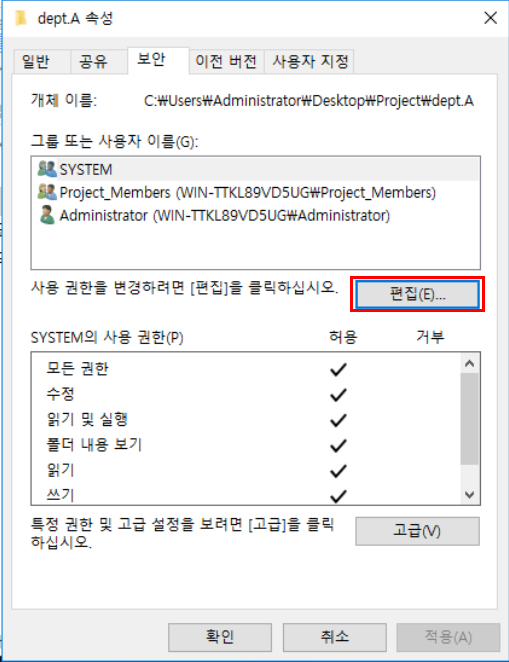Image resolution: width=509 pixels, height=662 pixels.
Task: Click the Project_Members group icon
Action: [47, 192]
